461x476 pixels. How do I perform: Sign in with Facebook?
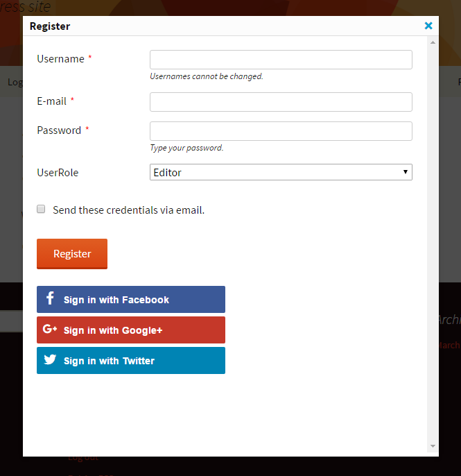(131, 299)
